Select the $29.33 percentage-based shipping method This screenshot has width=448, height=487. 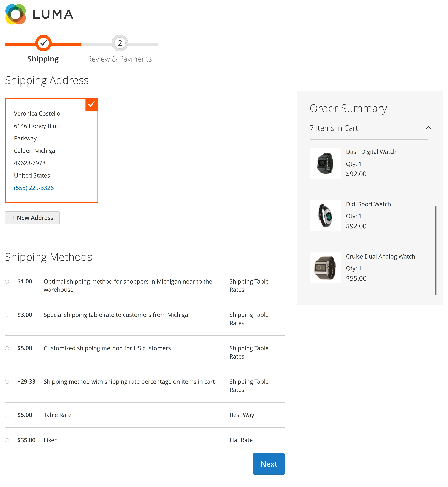pyautogui.click(x=7, y=382)
